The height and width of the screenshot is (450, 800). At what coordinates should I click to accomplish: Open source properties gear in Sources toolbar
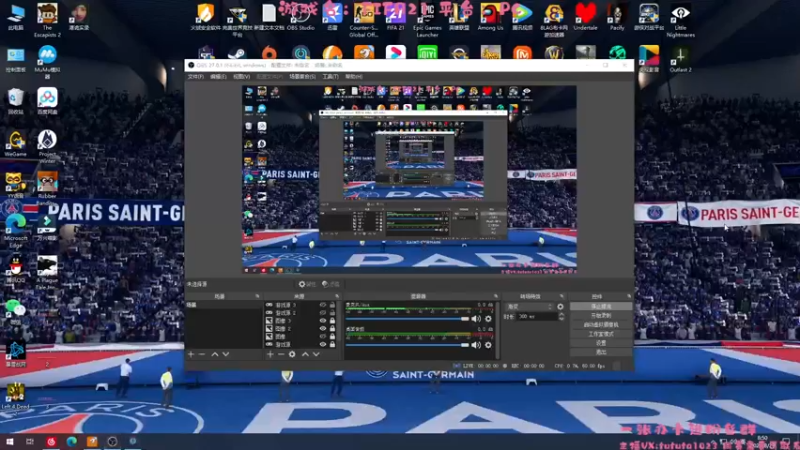(x=292, y=354)
